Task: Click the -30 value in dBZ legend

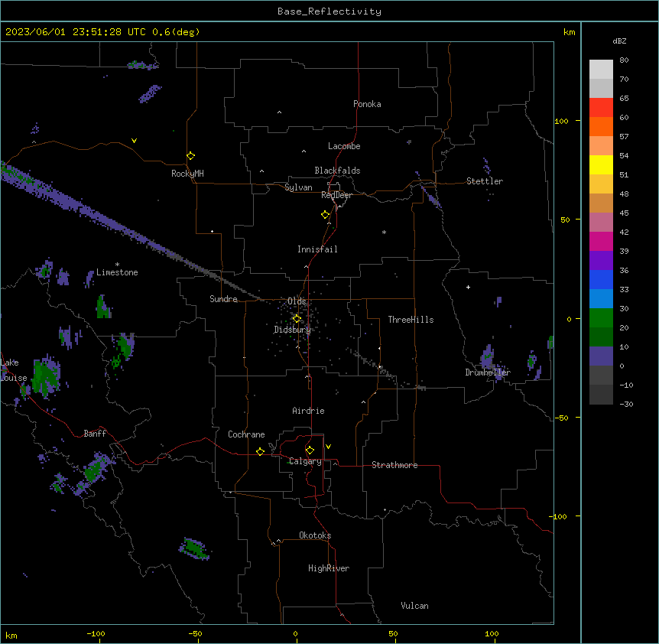Action: tap(626, 405)
